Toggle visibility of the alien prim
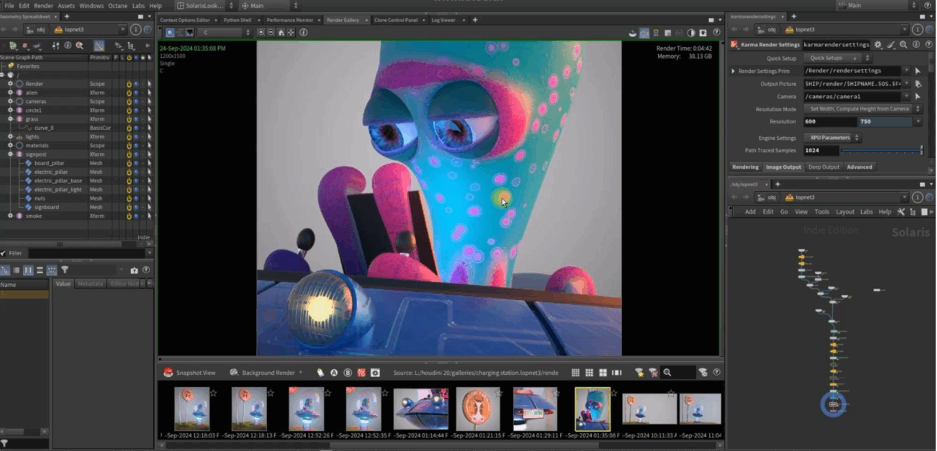The image size is (937, 451). [x=129, y=92]
